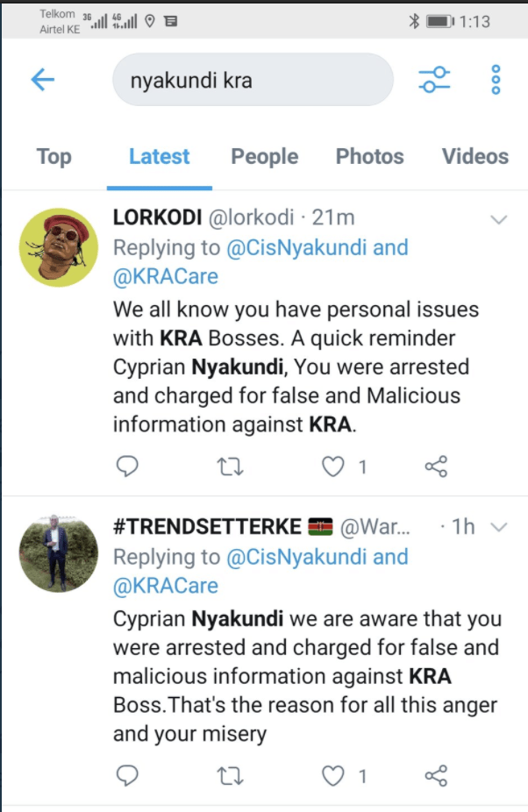Viewport: 528px width, 812px height.
Task: Open the three-dot overflow menu
Action: [x=496, y=80]
